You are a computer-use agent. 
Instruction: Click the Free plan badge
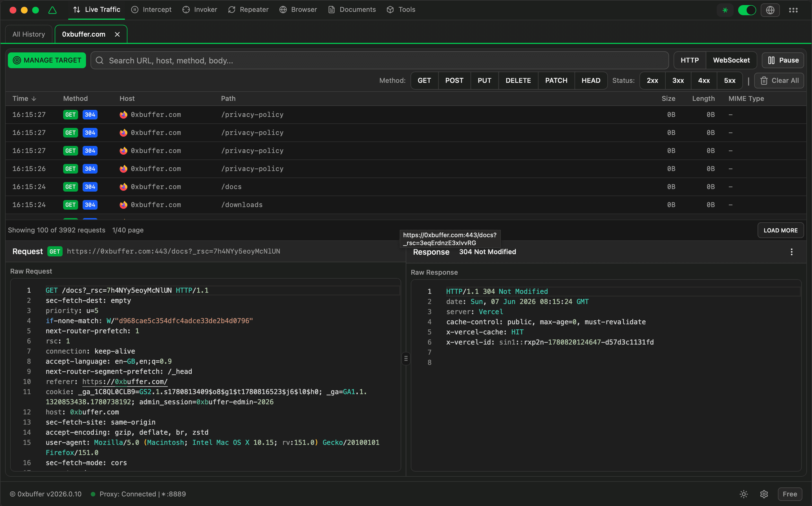(789, 494)
